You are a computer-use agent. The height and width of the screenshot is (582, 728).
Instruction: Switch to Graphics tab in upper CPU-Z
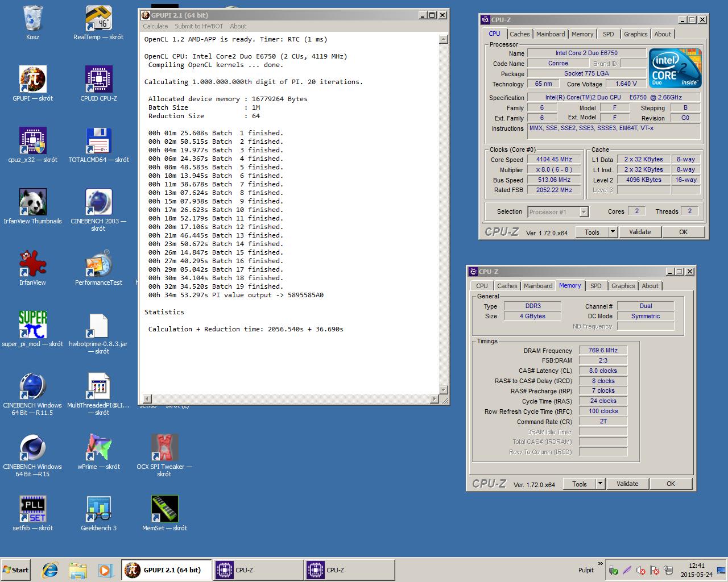click(635, 34)
